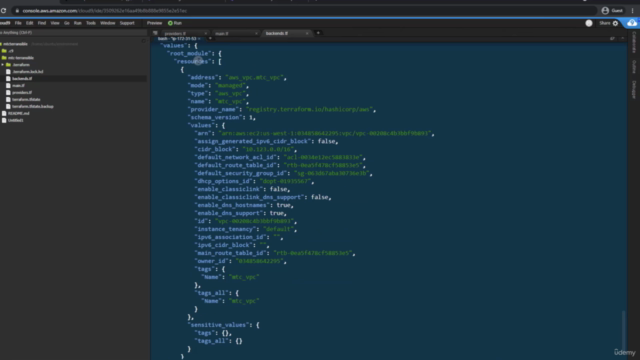
Task: Open the Find menu
Action: (42, 23)
